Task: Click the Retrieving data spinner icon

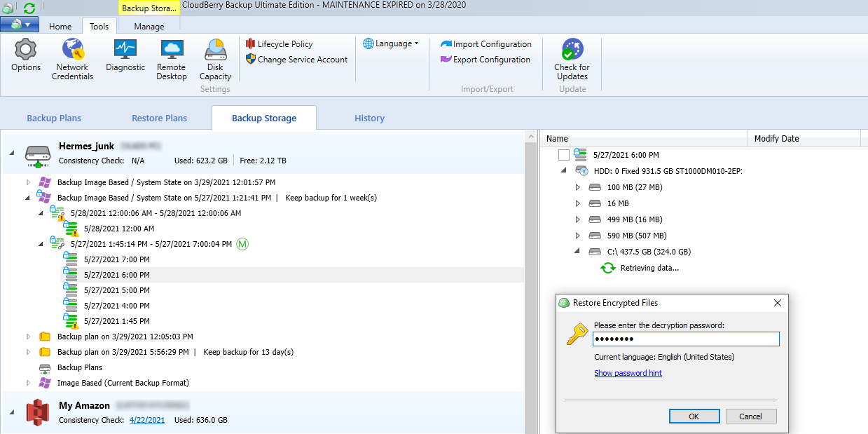Action: click(608, 268)
